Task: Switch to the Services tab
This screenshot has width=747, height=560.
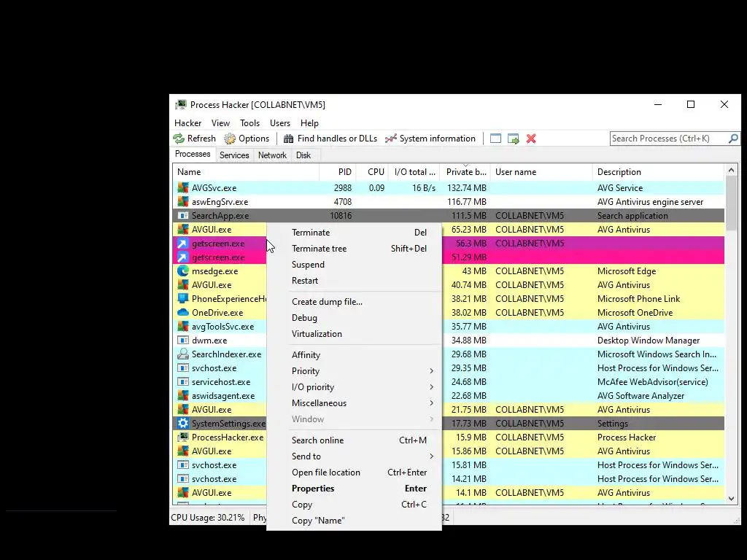Action: [x=234, y=155]
